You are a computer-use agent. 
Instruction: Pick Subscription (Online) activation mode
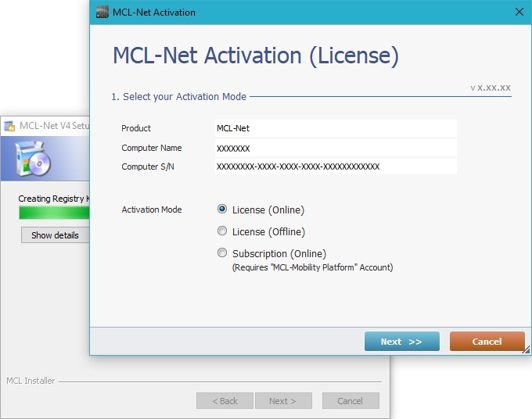[x=222, y=253]
